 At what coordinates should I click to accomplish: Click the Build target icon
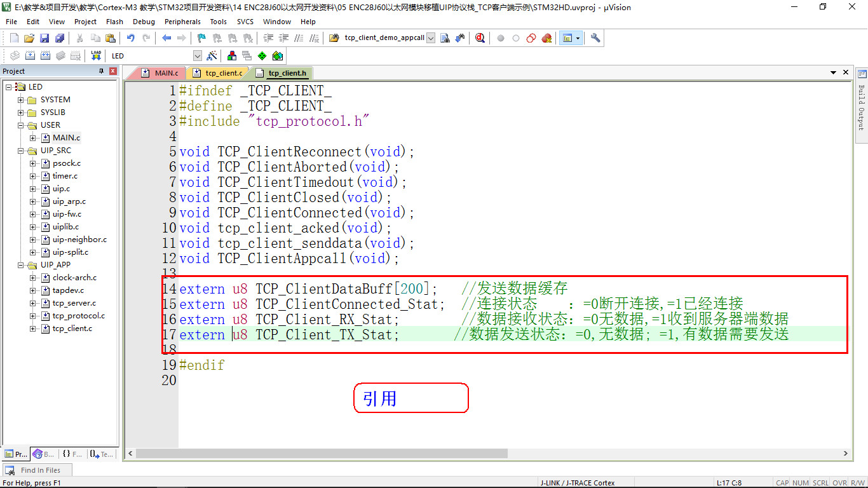click(31, 56)
